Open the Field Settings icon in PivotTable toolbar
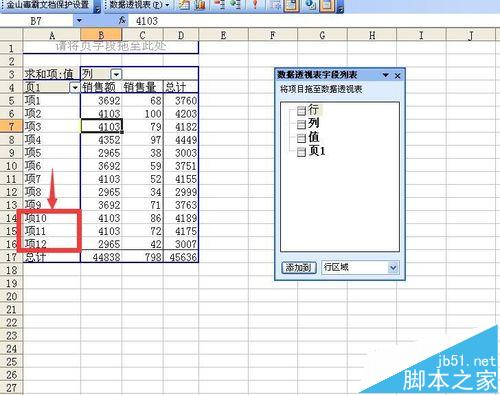 (x=310, y=5)
